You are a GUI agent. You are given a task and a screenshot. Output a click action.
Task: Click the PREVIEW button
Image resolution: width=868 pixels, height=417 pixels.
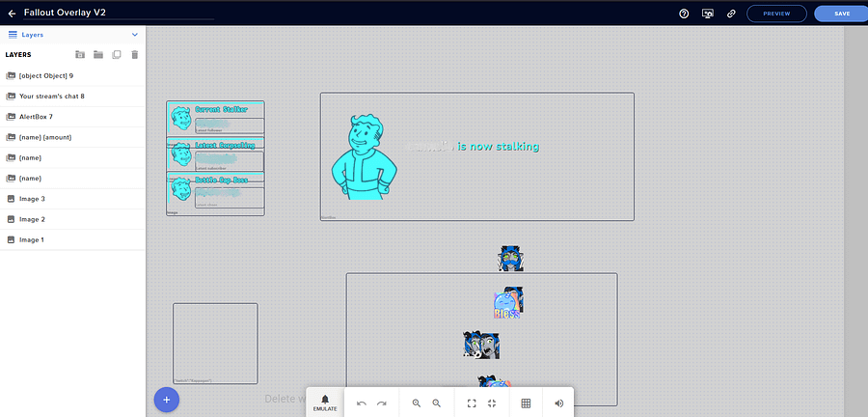pyautogui.click(x=776, y=14)
